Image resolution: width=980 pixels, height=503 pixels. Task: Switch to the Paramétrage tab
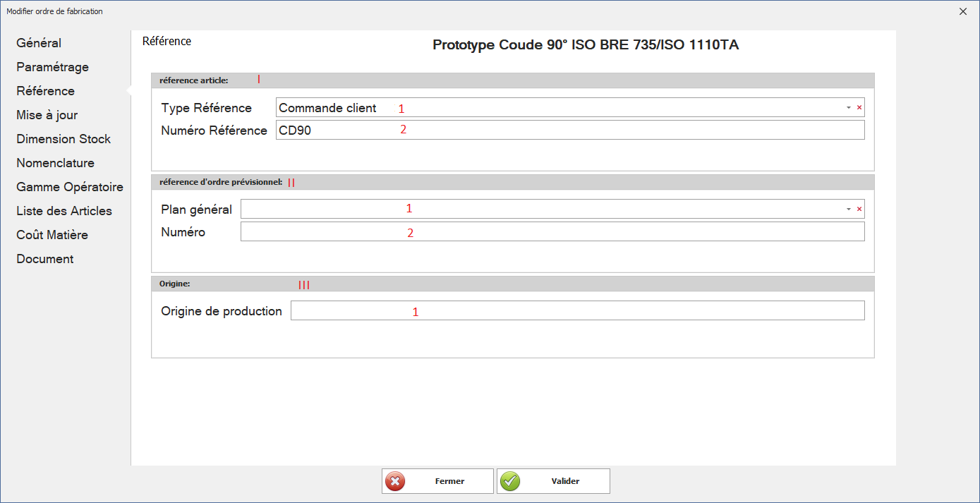(x=52, y=67)
